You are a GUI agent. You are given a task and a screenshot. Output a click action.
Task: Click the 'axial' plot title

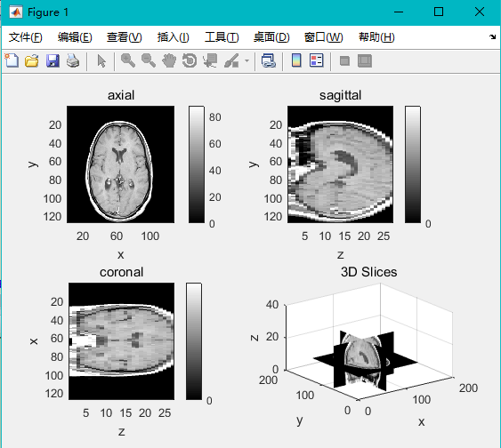(121, 95)
